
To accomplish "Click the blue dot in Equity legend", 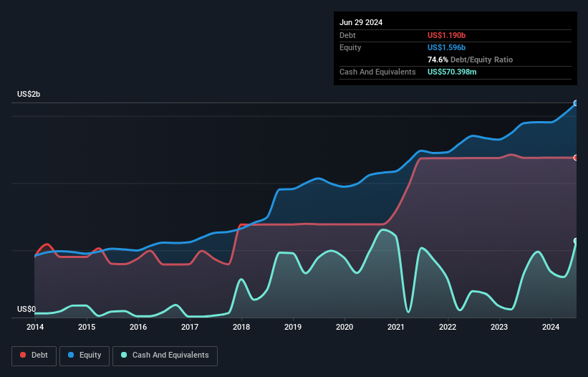I will 72,355.
